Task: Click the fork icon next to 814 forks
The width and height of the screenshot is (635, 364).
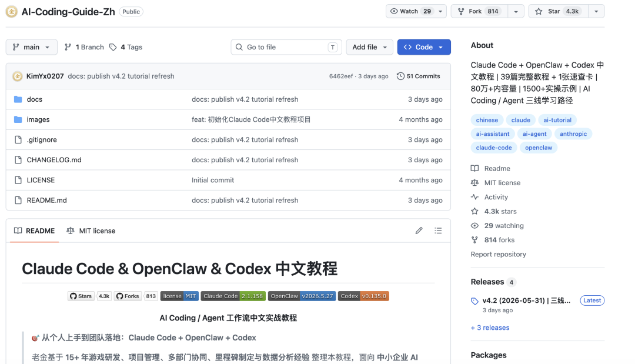Action: pos(474,240)
